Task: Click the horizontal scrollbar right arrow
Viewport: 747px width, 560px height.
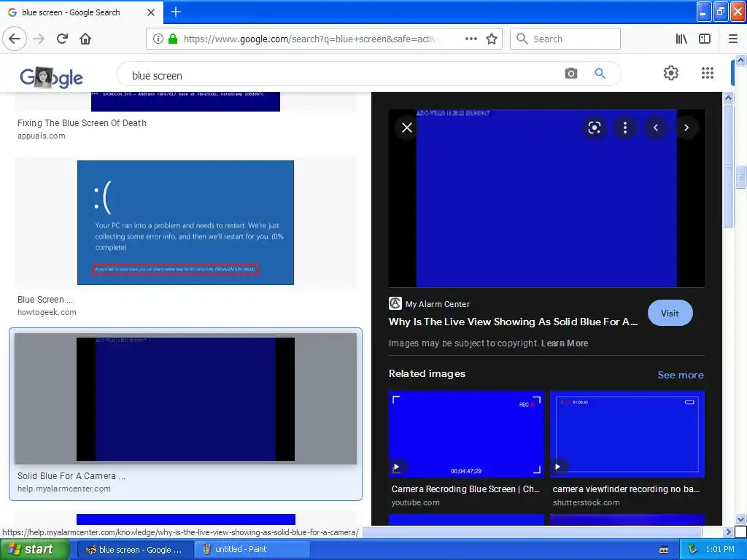Action: pyautogui.click(x=728, y=532)
